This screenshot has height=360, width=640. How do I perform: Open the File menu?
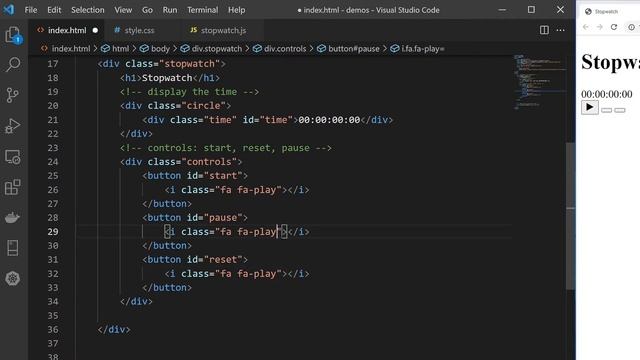(x=31, y=10)
